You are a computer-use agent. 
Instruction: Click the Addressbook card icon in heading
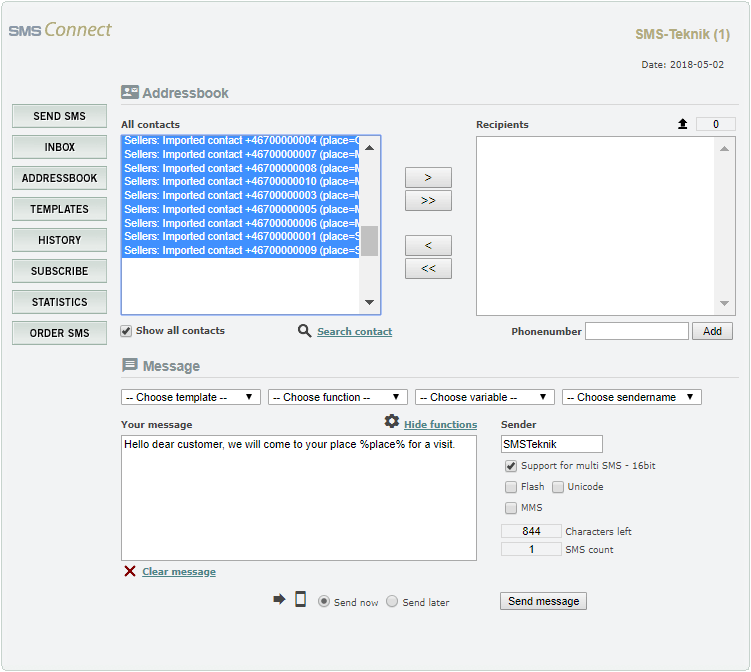click(130, 92)
